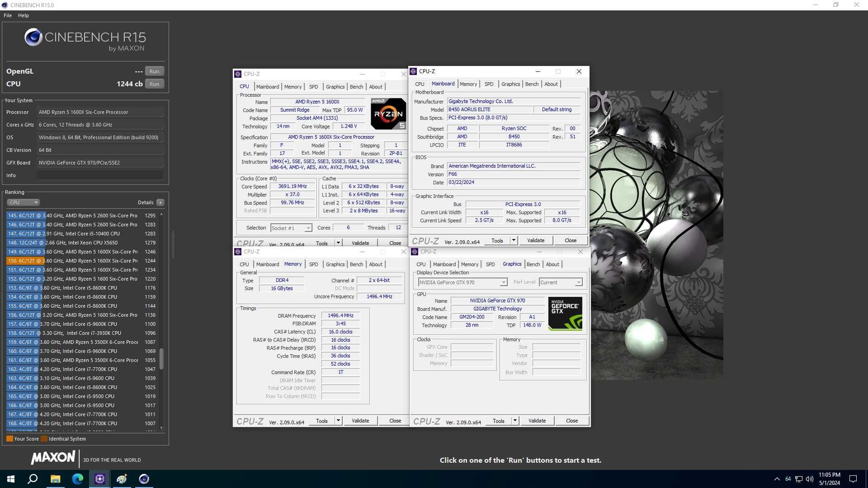The height and width of the screenshot is (488, 868).
Task: Run the CPU benchmark
Action: tap(155, 84)
